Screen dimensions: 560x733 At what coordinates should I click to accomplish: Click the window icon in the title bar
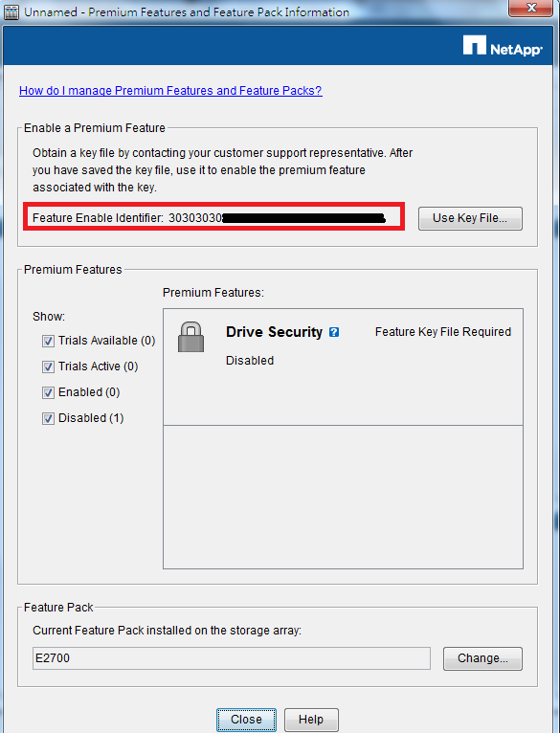click(x=11, y=12)
